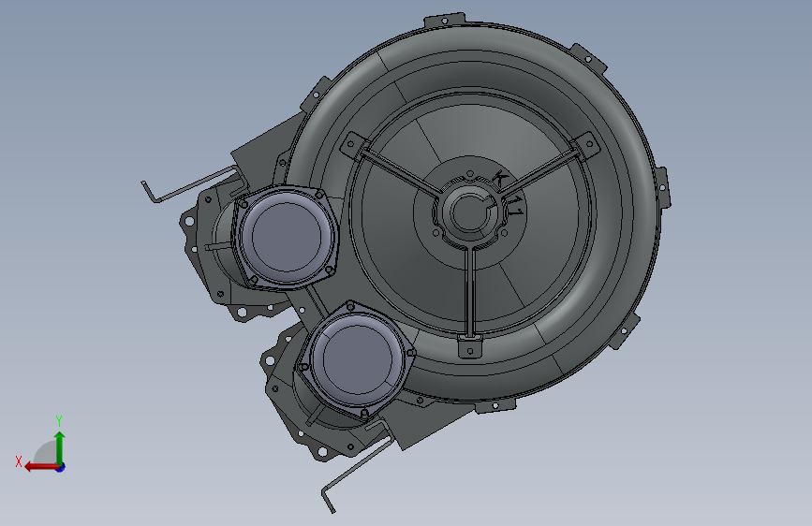This screenshot has height=526, width=812.
Task: Click the red X axis arrow of the triad
Action: coord(40,467)
